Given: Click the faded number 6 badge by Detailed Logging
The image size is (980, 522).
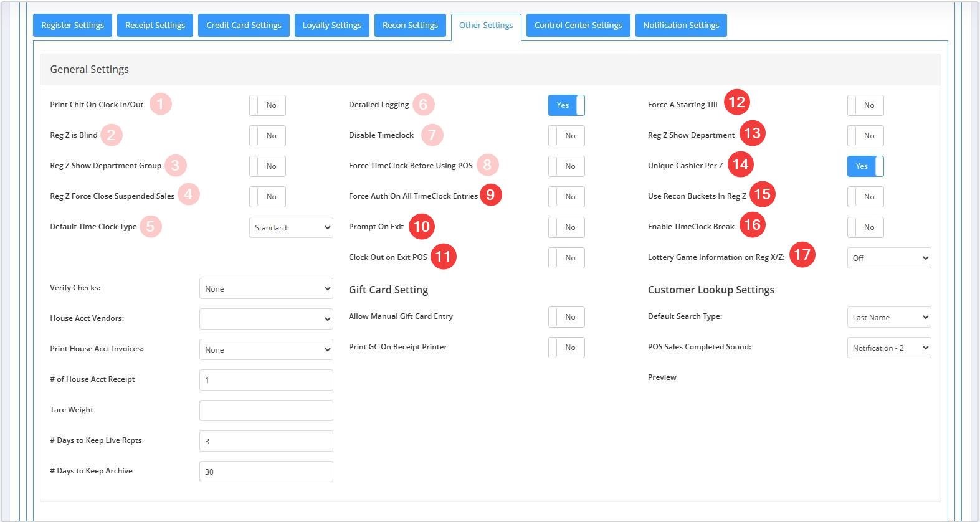Looking at the screenshot, I should click(x=423, y=104).
